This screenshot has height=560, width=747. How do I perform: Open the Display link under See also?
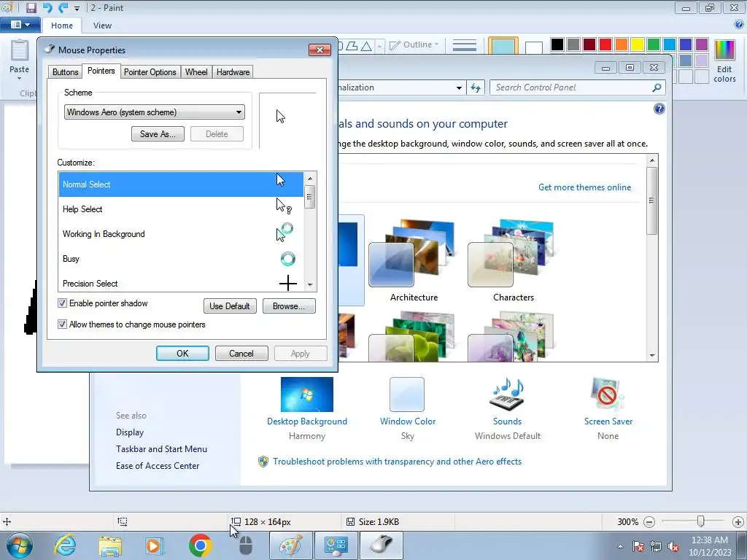130,432
